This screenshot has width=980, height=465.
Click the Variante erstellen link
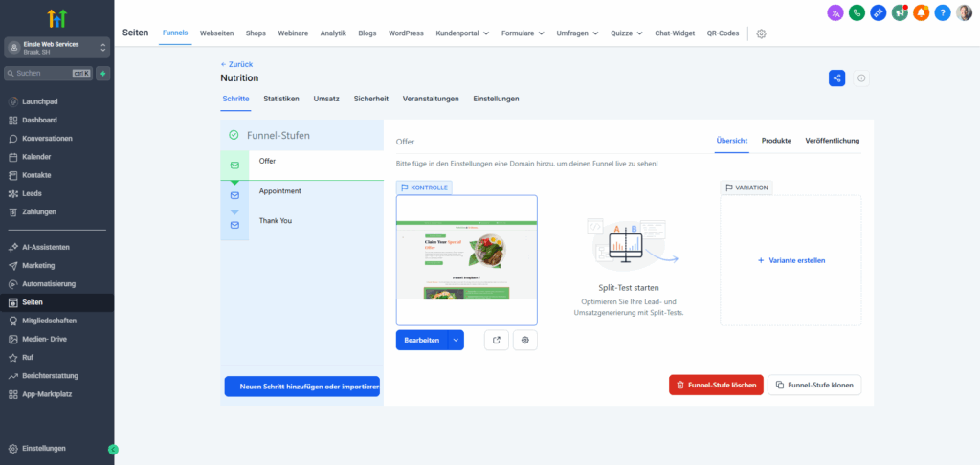(x=791, y=260)
